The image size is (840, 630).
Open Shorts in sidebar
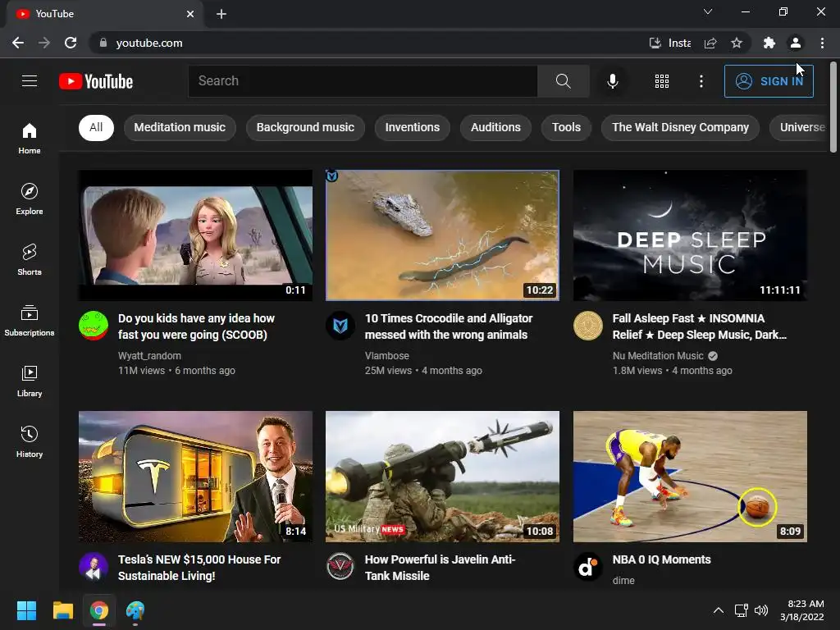click(x=30, y=260)
